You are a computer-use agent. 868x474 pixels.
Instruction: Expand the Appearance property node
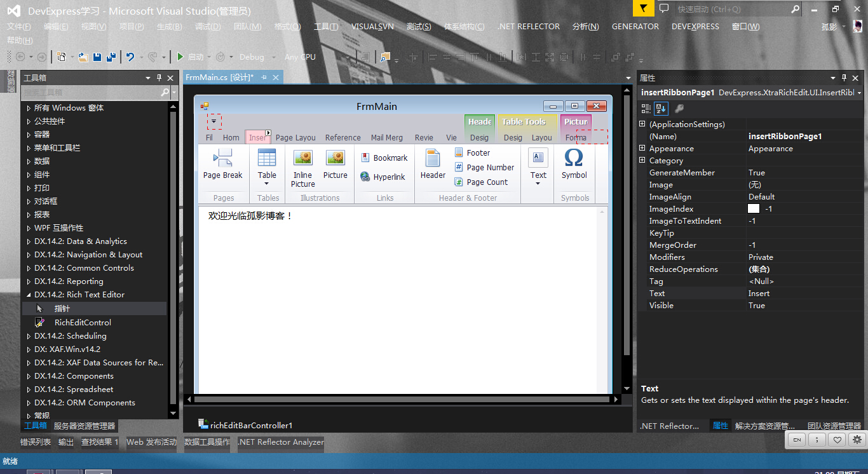tap(642, 148)
